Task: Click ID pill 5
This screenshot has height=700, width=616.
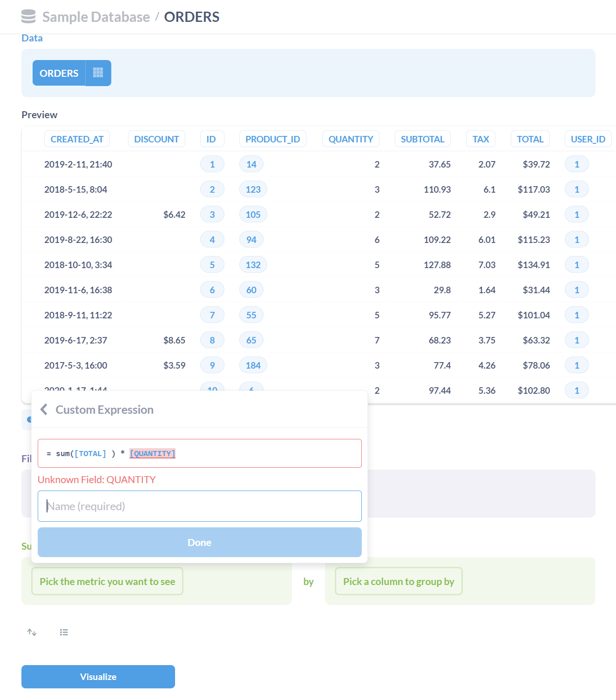Action: tap(212, 265)
